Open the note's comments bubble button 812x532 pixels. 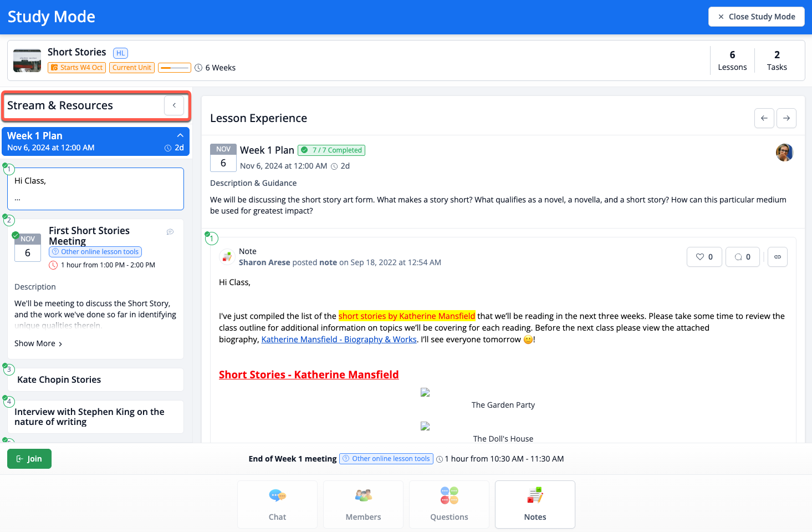pyautogui.click(x=742, y=257)
